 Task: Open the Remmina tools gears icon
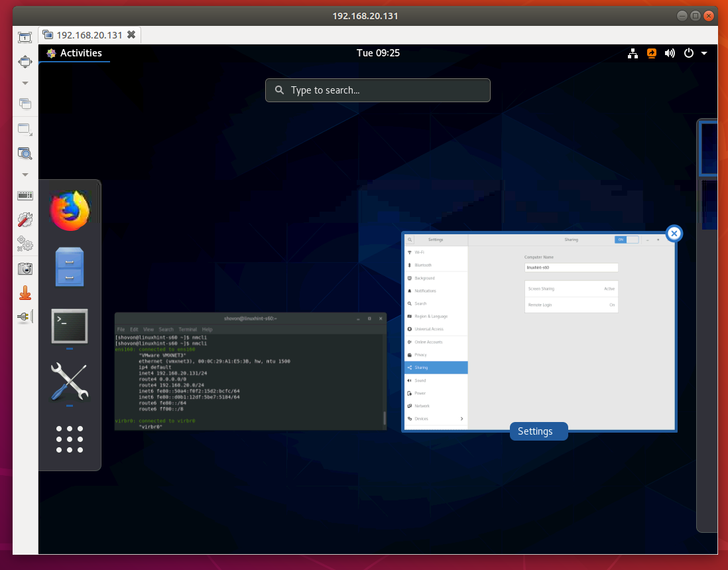tap(25, 244)
